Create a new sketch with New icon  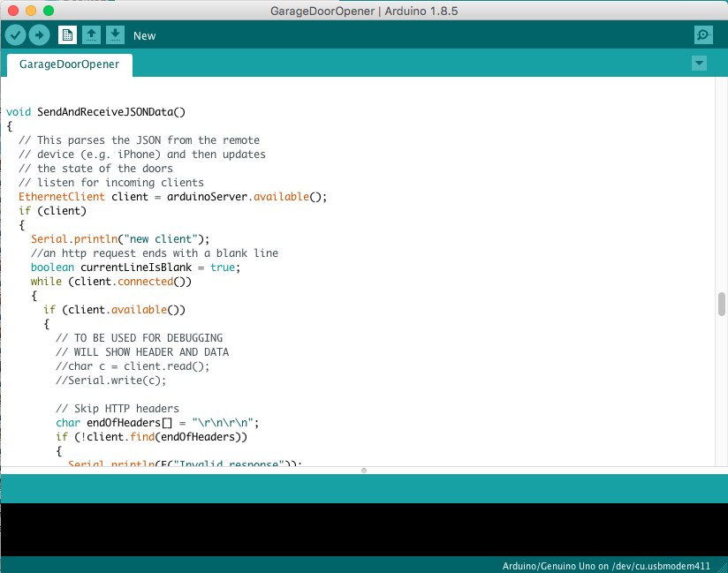pyautogui.click(x=67, y=35)
